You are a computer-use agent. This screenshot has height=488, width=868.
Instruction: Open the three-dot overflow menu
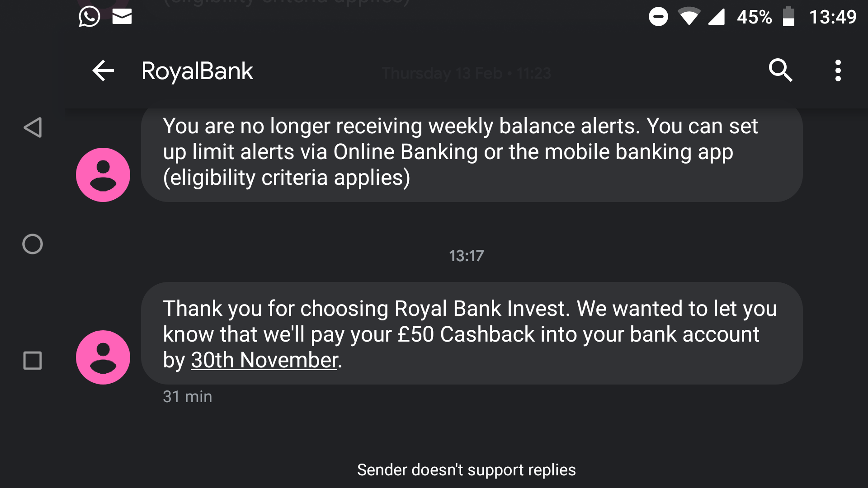tap(838, 70)
